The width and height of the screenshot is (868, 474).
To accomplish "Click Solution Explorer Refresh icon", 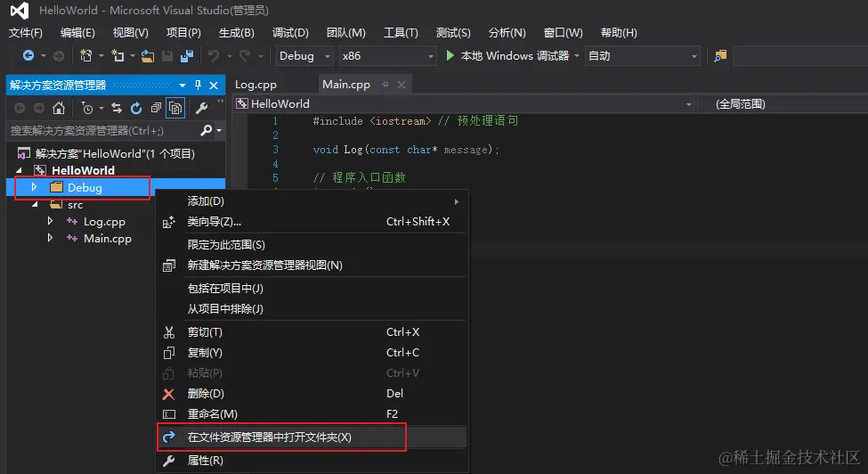I will click(136, 108).
